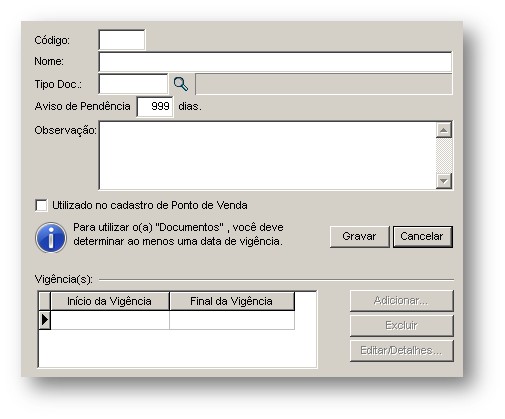Click the Observação scrollbar up arrow
The width and height of the screenshot is (505, 419).
[444, 130]
